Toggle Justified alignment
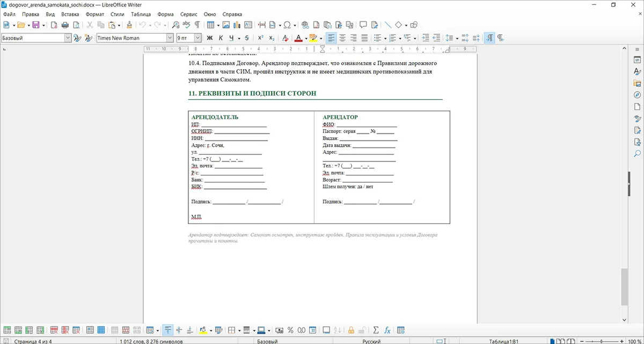The height and width of the screenshot is (344, 644). click(x=364, y=38)
